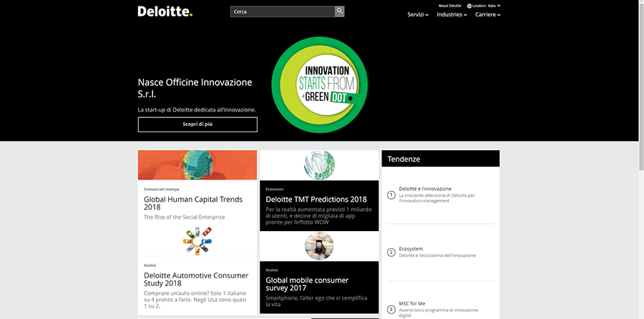
Task: Expand the Carriere menu
Action: (x=488, y=15)
